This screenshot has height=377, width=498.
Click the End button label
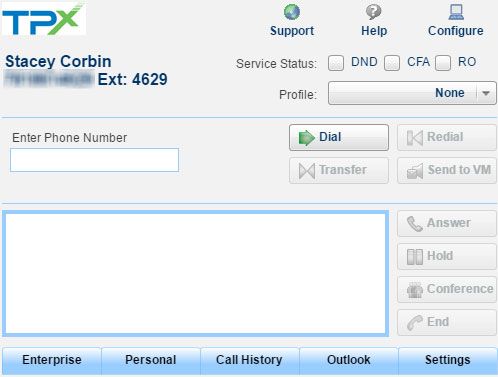click(x=438, y=322)
